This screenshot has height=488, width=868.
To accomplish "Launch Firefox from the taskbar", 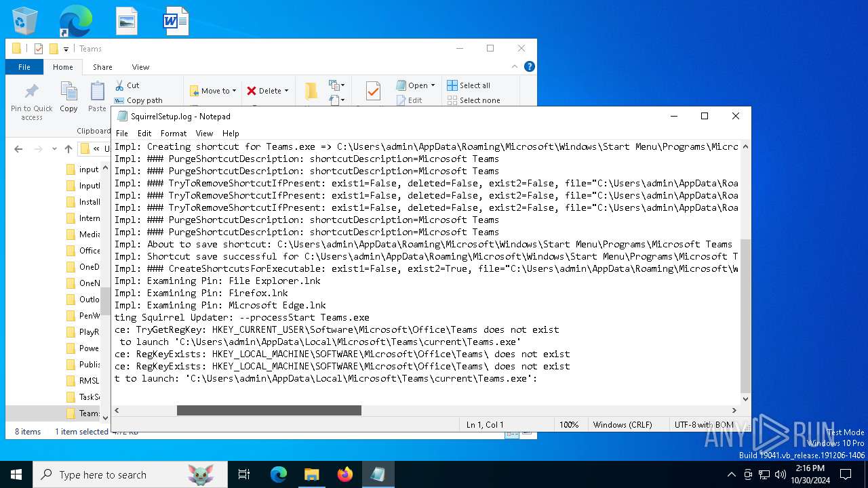I will coord(345,474).
